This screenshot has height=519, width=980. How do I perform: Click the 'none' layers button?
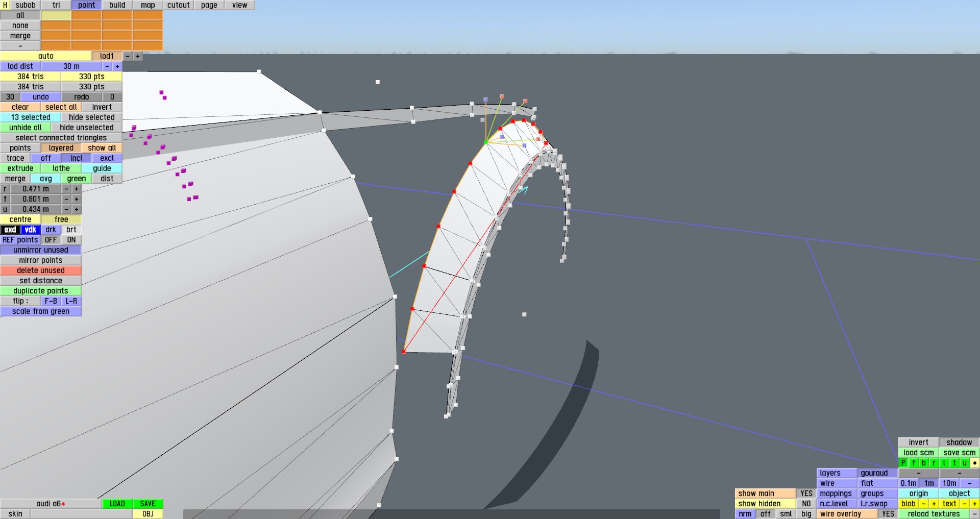[x=20, y=26]
